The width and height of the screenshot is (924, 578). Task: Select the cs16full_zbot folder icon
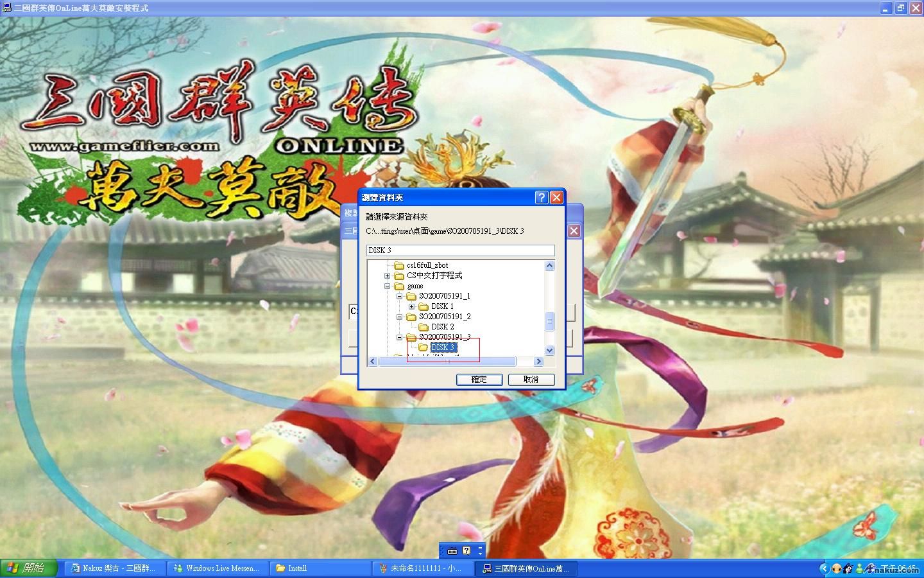399,265
